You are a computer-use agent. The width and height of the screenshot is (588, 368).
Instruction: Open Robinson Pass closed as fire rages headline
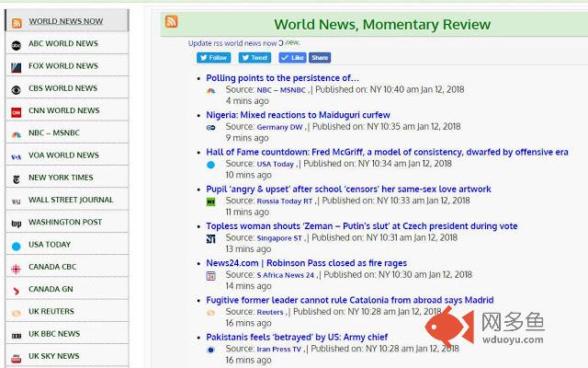(306, 263)
